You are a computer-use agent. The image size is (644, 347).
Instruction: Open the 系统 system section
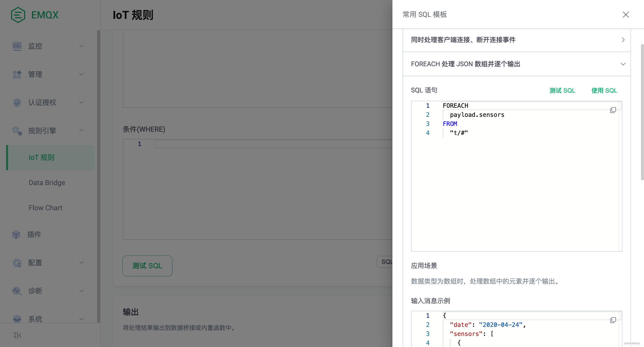point(48,318)
